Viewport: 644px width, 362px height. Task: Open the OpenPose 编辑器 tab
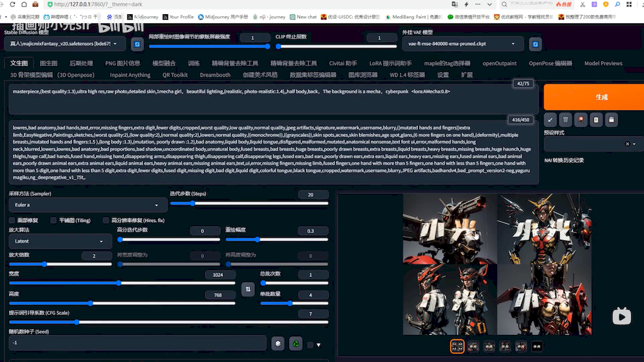coord(550,63)
